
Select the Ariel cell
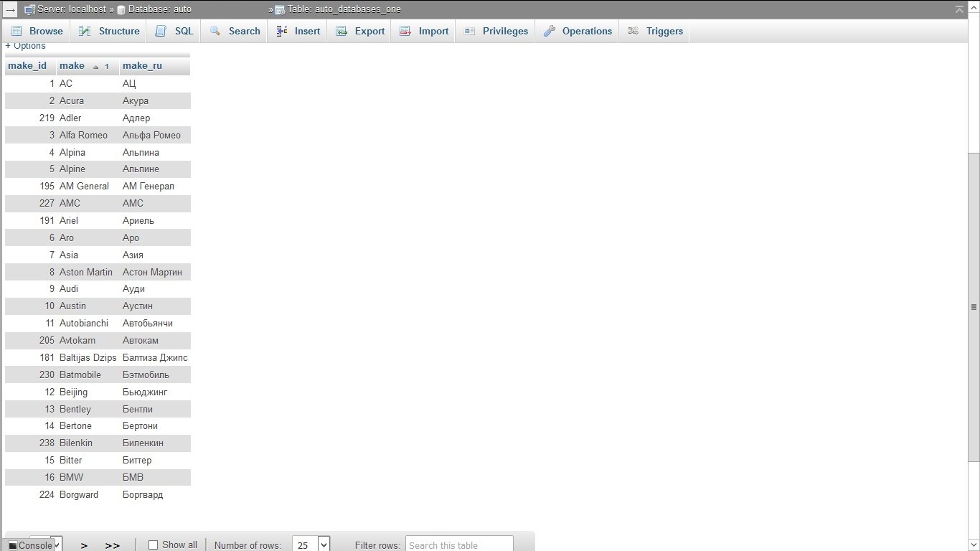click(88, 221)
